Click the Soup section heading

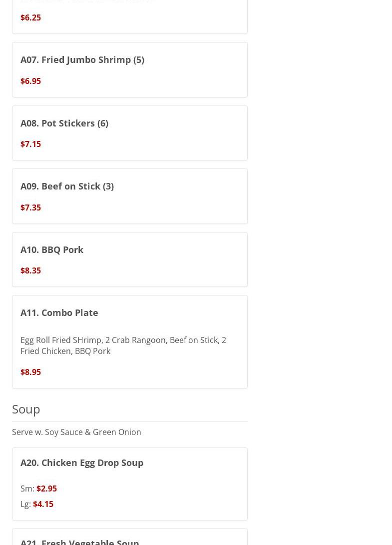coord(26,409)
